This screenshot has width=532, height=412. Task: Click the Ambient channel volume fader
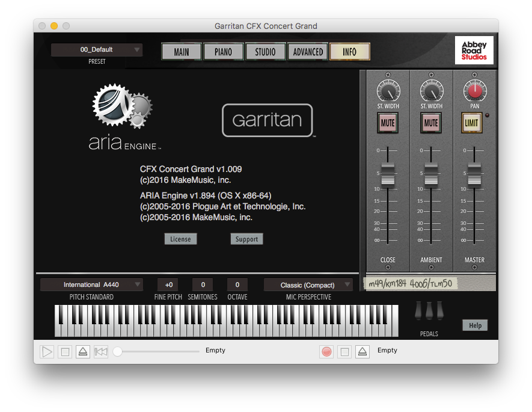[431, 175]
